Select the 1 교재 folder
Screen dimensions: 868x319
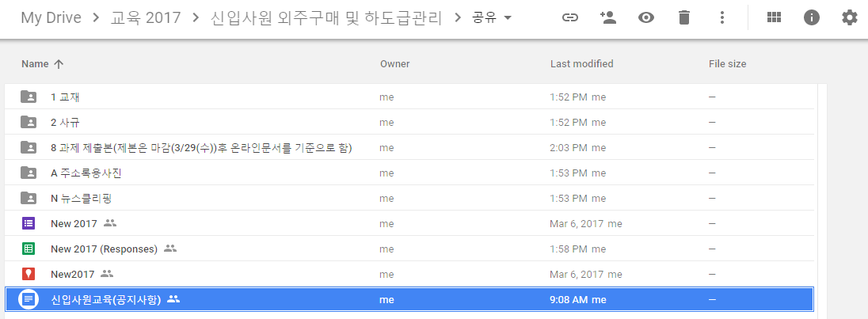[x=65, y=97]
